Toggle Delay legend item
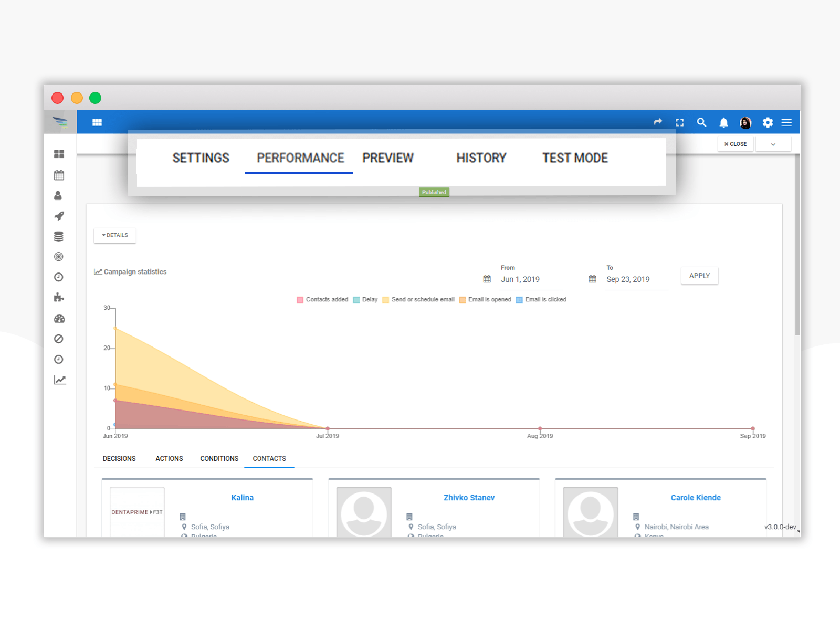Viewport: 840px width, 630px height. (x=365, y=300)
